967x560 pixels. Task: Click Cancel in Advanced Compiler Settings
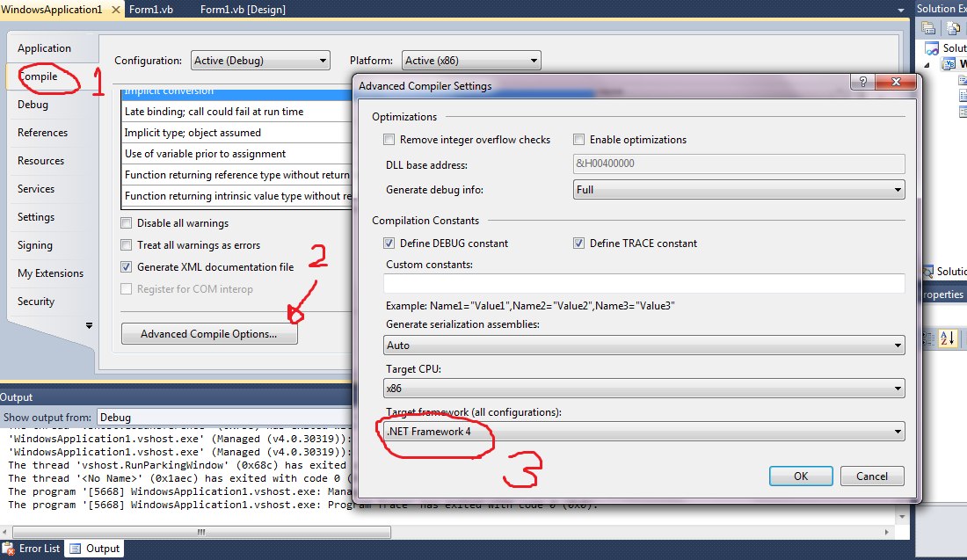[872, 476]
